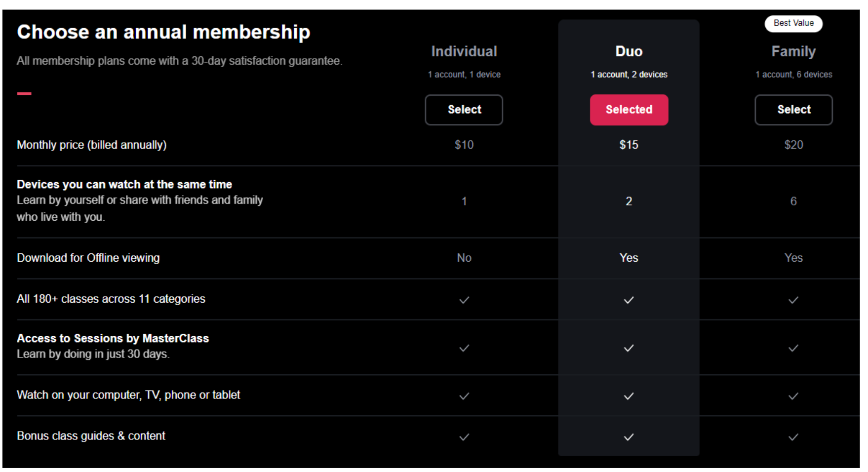The height and width of the screenshot is (472, 868).
Task: Click Family checkmark for Watch on your computer
Action: [793, 396]
